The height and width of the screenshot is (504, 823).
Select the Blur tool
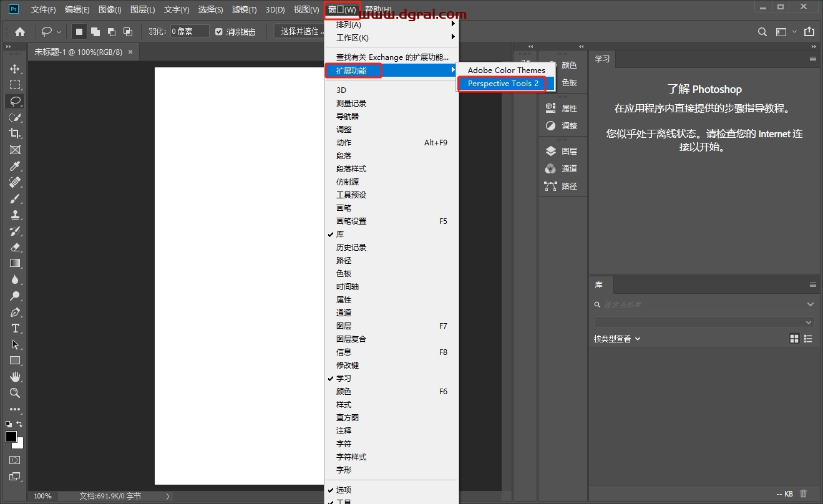click(x=15, y=279)
